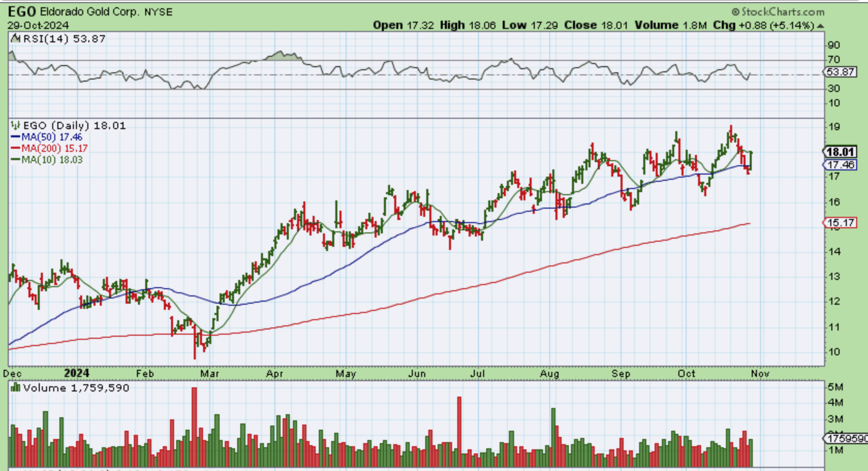Click the 53.87 RSI value tag on the right axis
The width and height of the screenshot is (868, 471).
pos(840,72)
